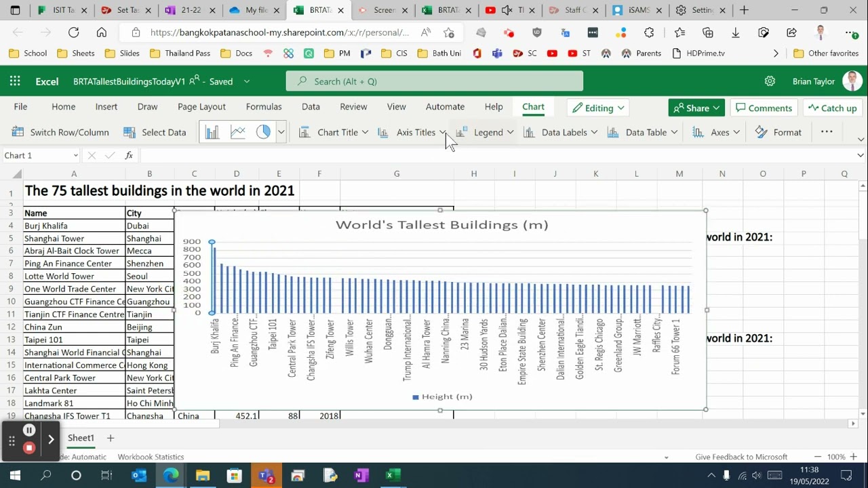Viewport: 868px width, 488px height.
Task: Open the Editing mode dropdown
Action: [x=597, y=108]
